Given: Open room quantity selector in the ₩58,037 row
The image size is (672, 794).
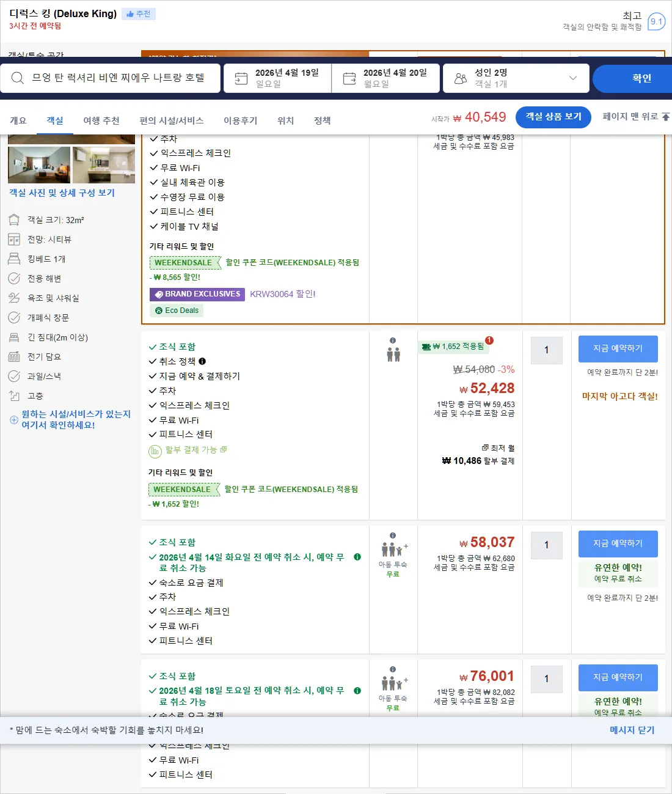Looking at the screenshot, I should 547,545.
